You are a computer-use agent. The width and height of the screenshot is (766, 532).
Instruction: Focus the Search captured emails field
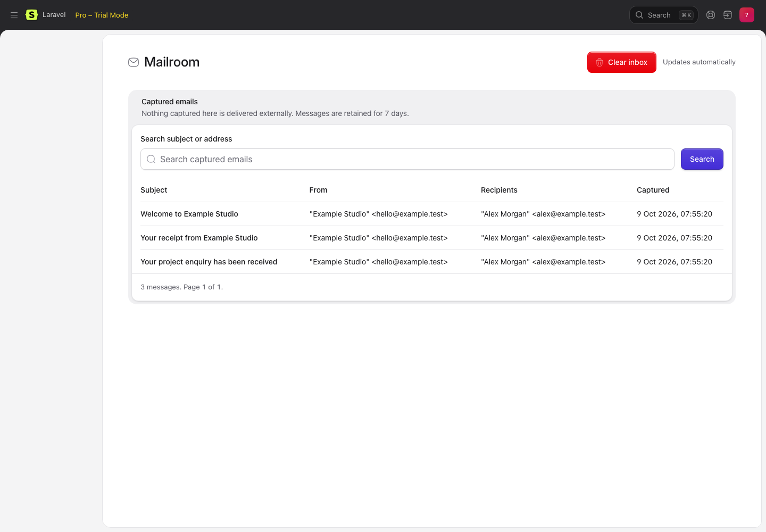point(407,159)
